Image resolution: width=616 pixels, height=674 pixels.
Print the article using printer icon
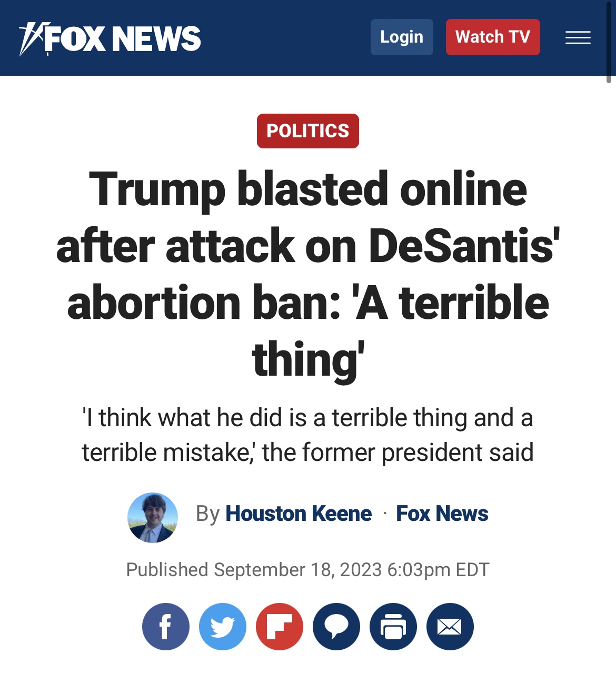point(393,627)
